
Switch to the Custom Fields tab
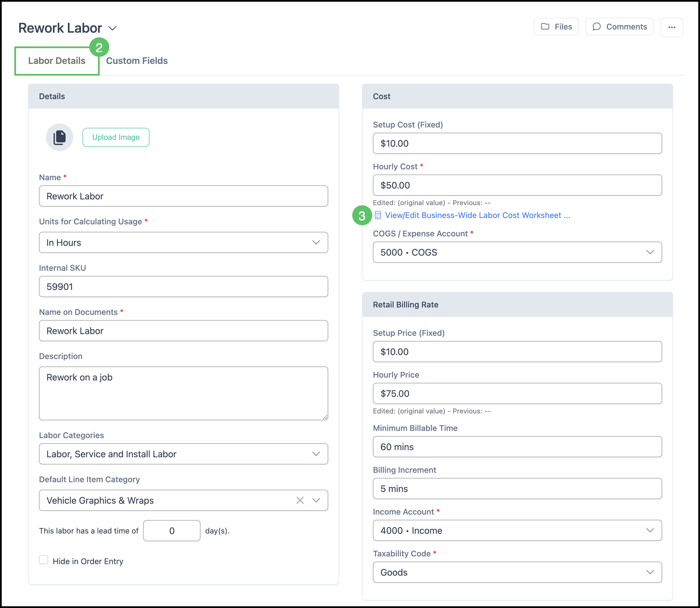(x=137, y=61)
